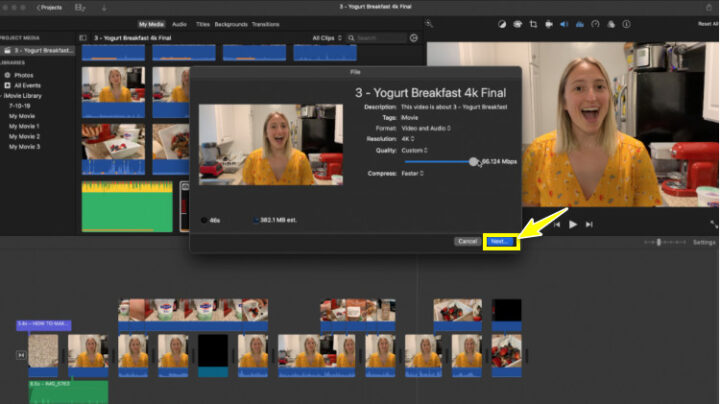
Task: Skip to previous clip in viewer
Action: (x=557, y=224)
